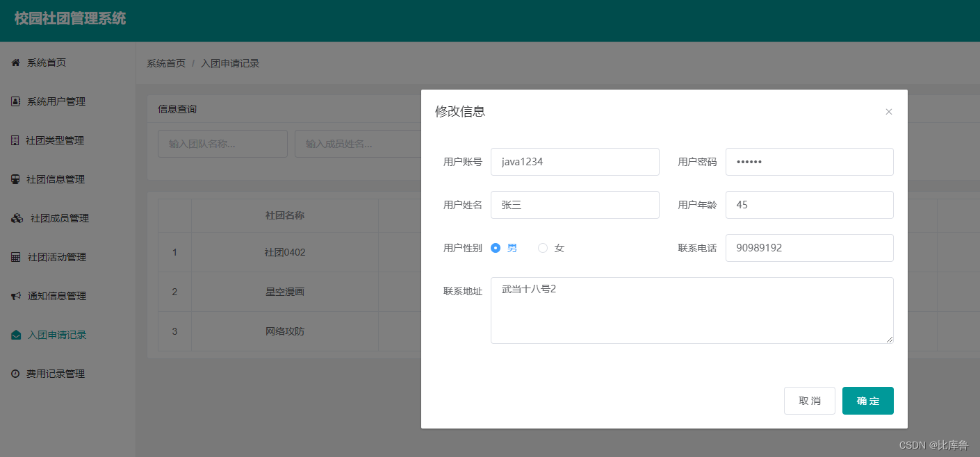Viewport: 980px width, 457px height.
Task: Click the train icon beside 社团信息管理
Action: point(15,179)
